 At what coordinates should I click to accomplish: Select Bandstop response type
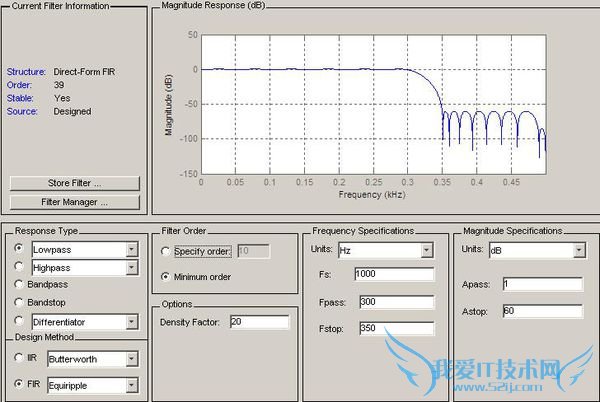tap(18, 303)
